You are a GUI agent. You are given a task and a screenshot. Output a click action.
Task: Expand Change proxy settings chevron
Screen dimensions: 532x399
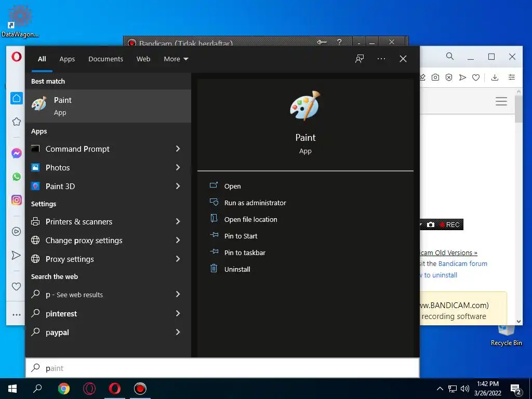point(178,240)
